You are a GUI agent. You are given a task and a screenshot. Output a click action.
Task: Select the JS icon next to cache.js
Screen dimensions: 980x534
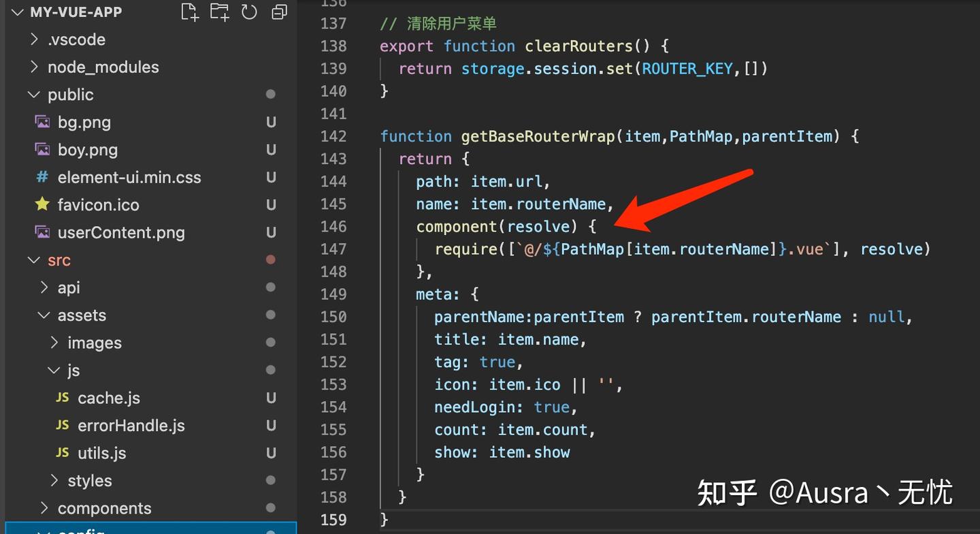pos(61,397)
